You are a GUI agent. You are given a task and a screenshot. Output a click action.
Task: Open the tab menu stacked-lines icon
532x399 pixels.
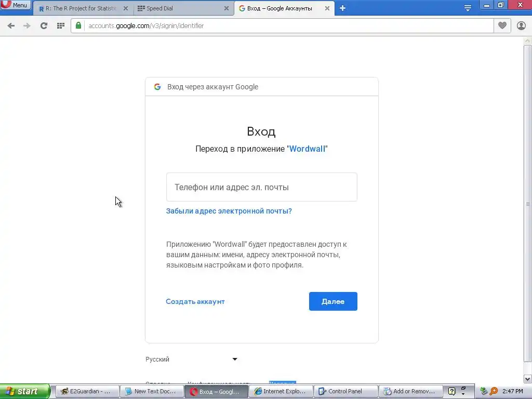click(468, 8)
